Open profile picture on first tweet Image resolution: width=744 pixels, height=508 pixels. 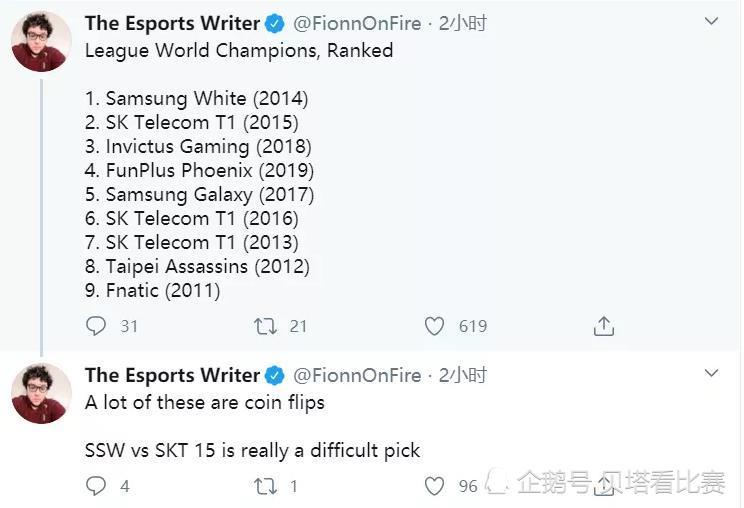[x=41, y=41]
